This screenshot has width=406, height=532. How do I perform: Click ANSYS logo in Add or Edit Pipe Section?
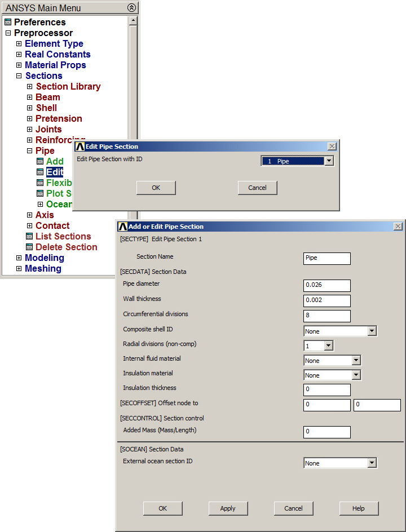[122, 227]
